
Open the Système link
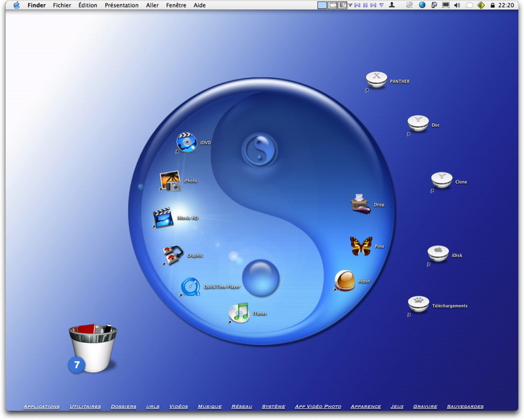pyautogui.click(x=273, y=407)
